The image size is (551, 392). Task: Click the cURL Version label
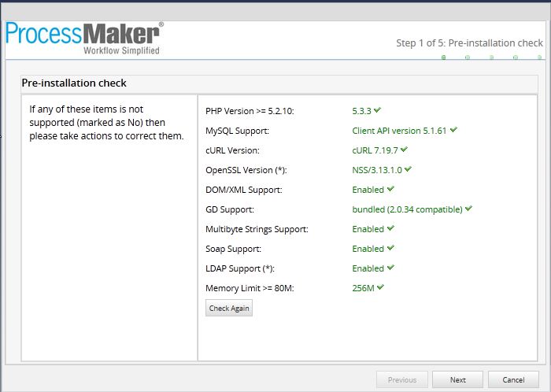232,150
